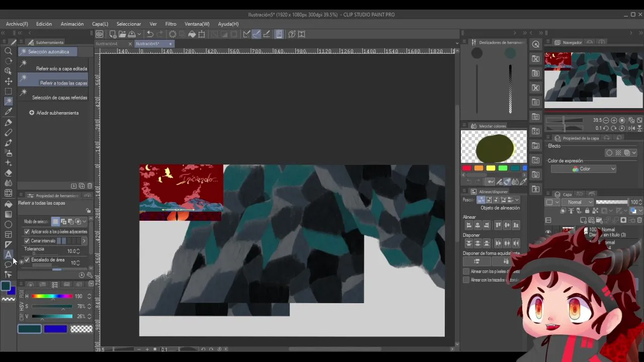Toggle the 'Cerrar intervalo' checkbox

click(27, 241)
